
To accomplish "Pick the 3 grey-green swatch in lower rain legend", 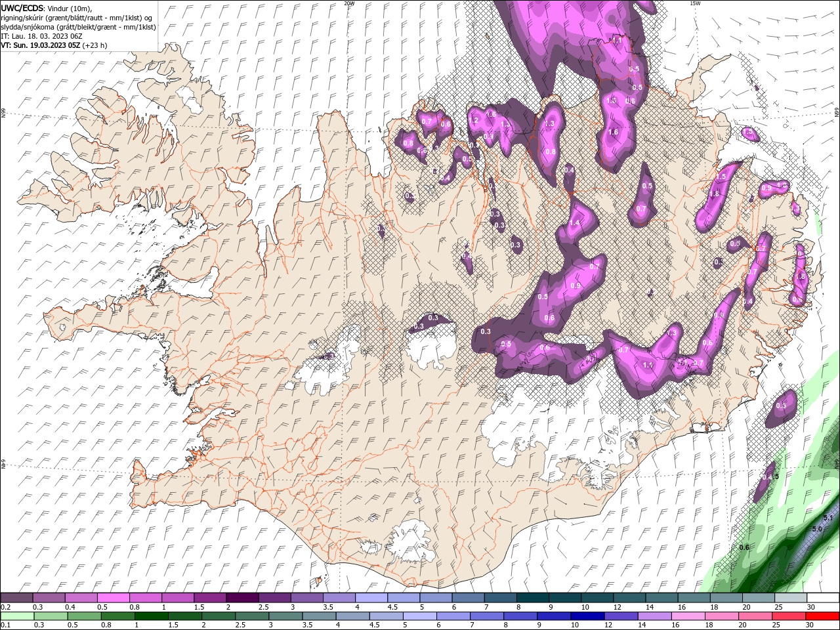I will pos(287,616).
